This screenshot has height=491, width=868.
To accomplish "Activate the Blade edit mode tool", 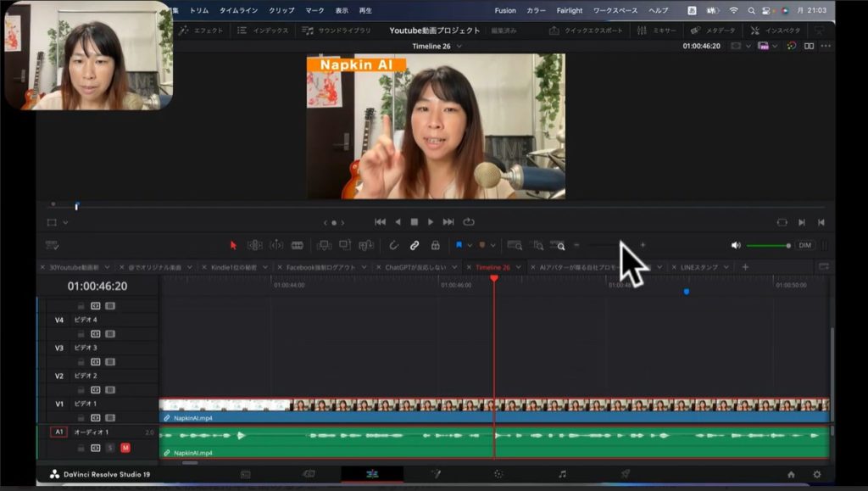I will [298, 245].
